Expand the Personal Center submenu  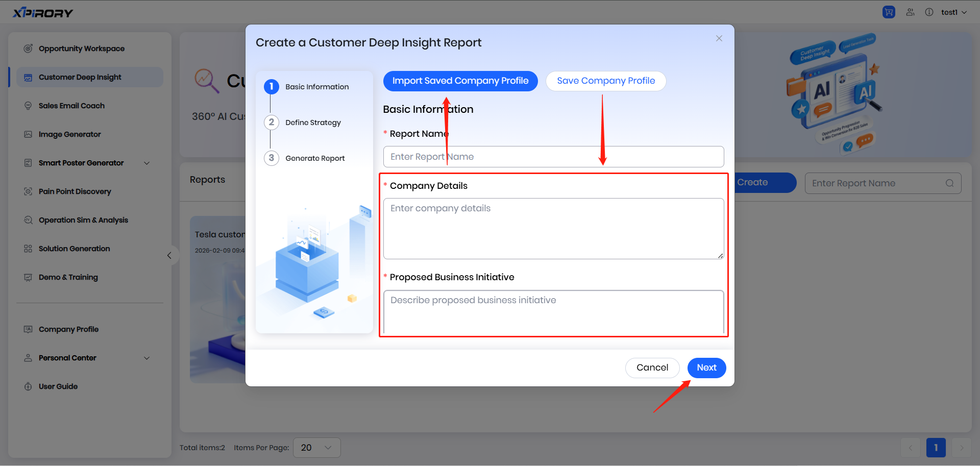[x=147, y=358]
